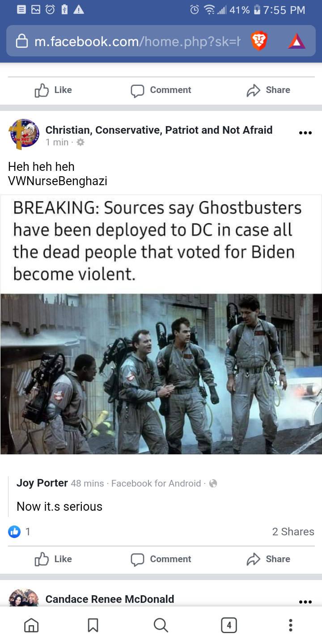Go to browser home icon

[x=31, y=625]
